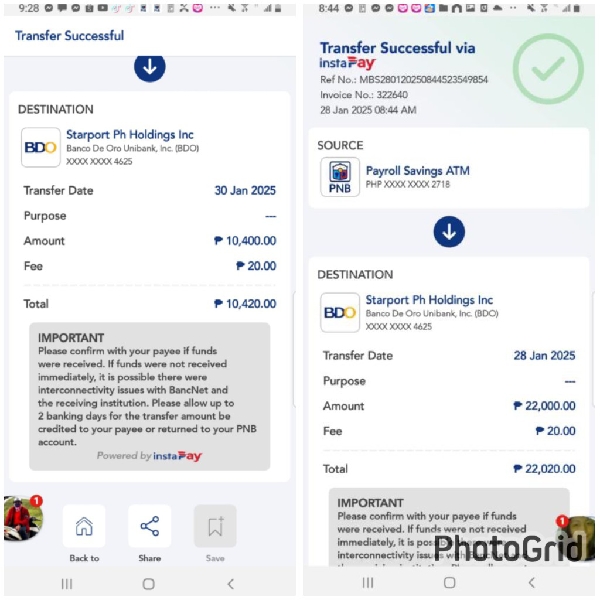
Task: Tap the Transfer Successful header title
Action: click(69, 36)
